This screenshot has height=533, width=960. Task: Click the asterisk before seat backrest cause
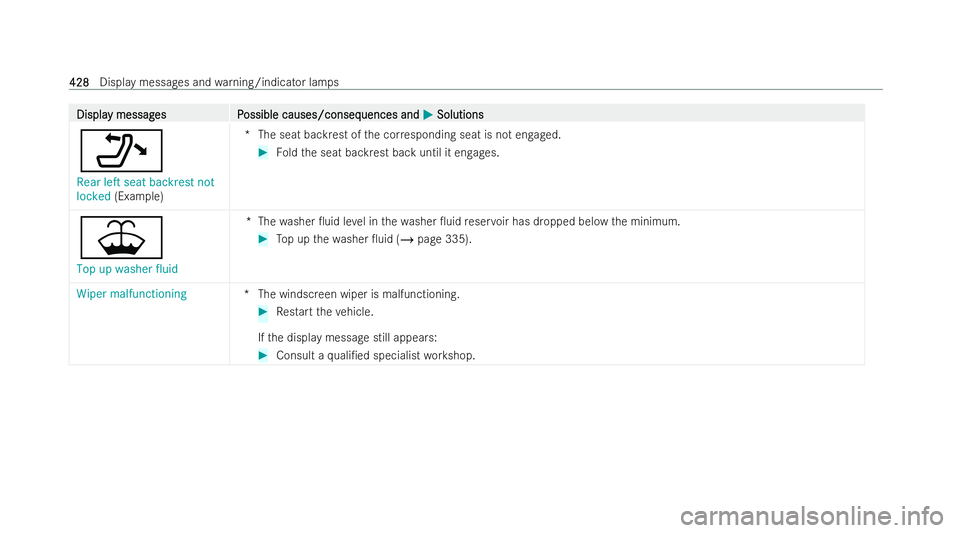(x=247, y=133)
